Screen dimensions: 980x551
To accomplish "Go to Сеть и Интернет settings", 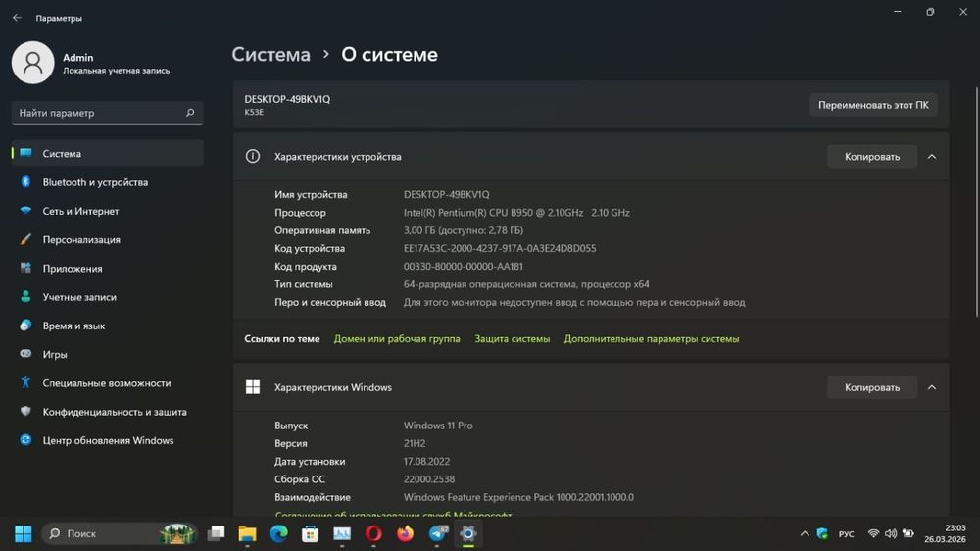I will 108,211.
